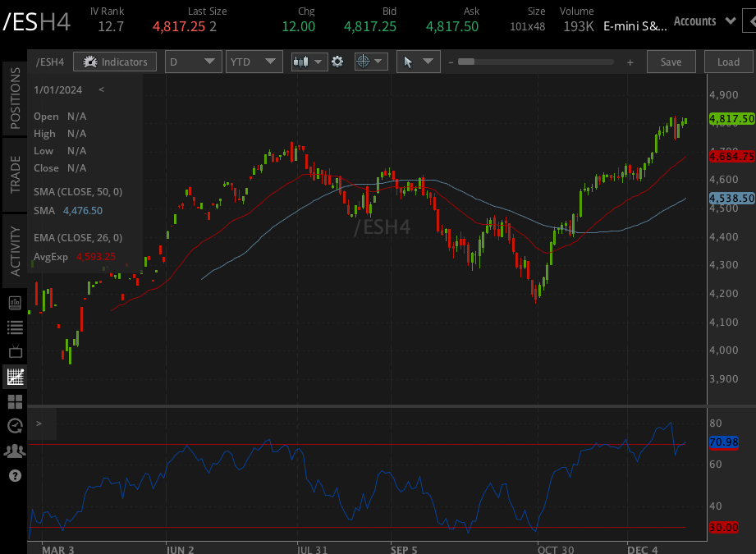Switch to the POSITIONS tab
The width and height of the screenshot is (756, 554).
[x=15, y=98]
